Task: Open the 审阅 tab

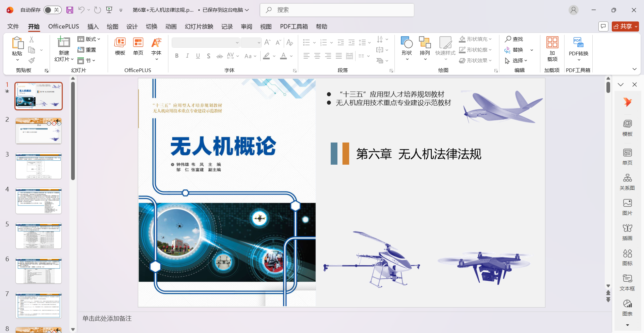Action: [x=247, y=26]
